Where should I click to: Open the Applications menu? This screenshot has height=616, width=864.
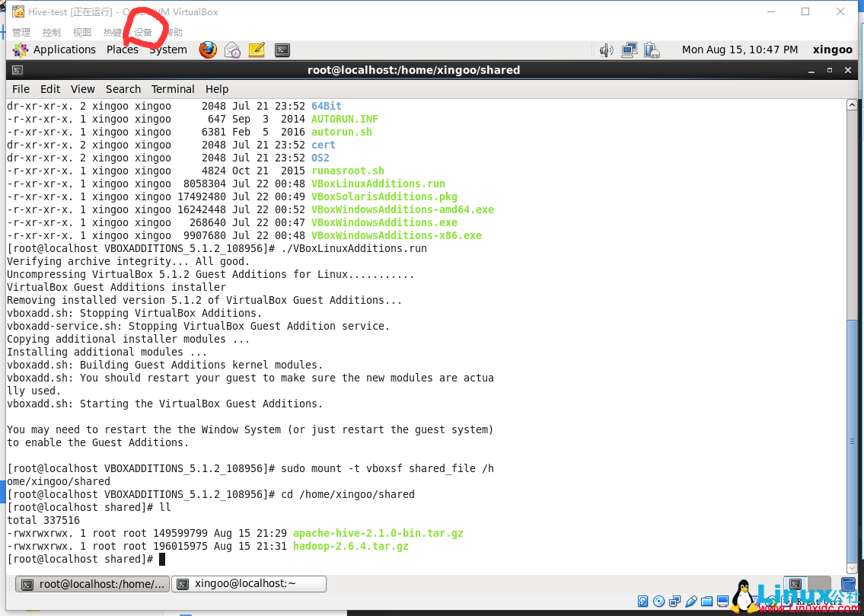64,49
